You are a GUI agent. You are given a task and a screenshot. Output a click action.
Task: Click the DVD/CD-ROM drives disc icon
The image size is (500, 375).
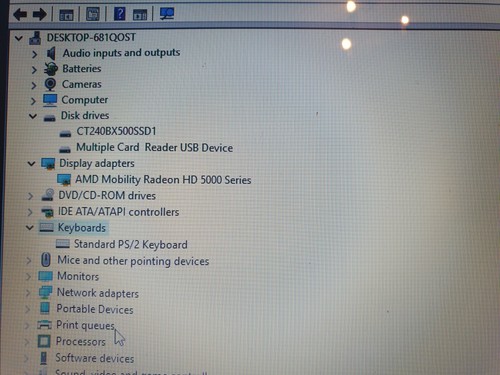pos(47,195)
